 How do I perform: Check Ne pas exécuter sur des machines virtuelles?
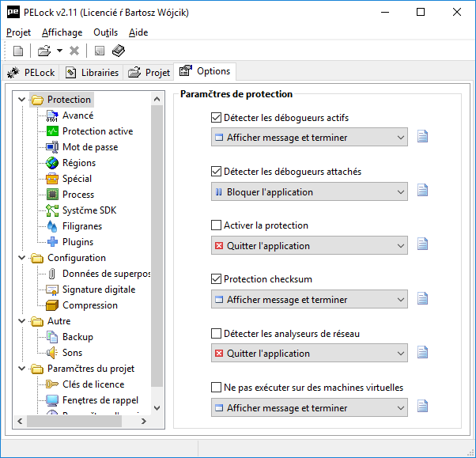(216, 388)
